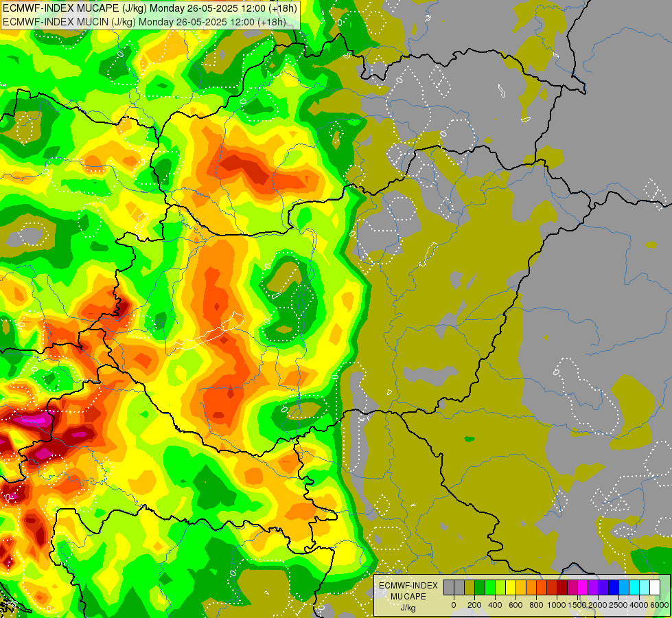The width and height of the screenshot is (672, 618).
Task: Pick the pale cyan legend swatch
Action: 645,587
